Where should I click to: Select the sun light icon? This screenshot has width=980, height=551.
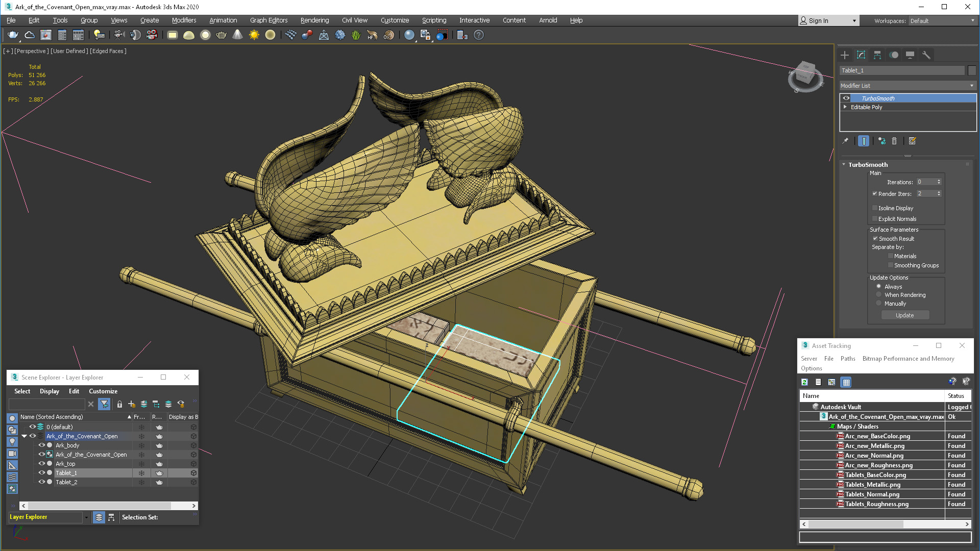pyautogui.click(x=254, y=35)
